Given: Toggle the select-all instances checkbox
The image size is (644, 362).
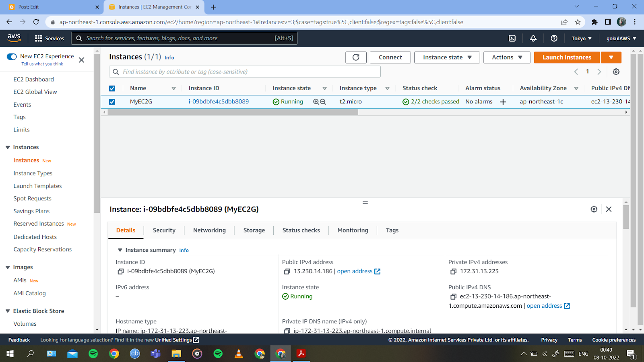Looking at the screenshot, I should point(112,88).
